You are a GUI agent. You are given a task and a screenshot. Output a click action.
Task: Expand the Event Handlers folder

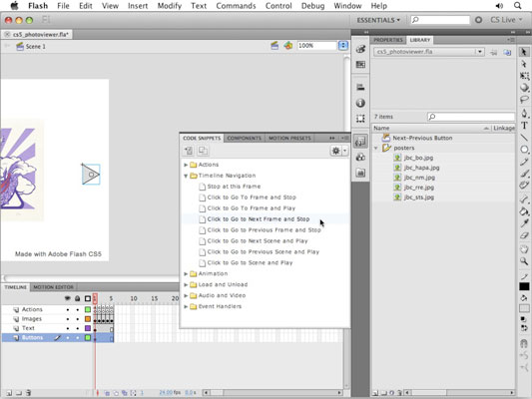[x=186, y=306]
